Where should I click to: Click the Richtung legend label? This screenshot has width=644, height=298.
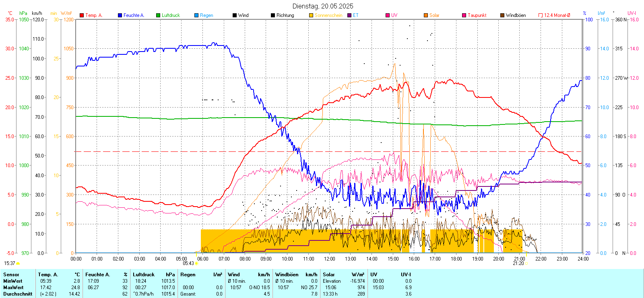(x=285, y=15)
